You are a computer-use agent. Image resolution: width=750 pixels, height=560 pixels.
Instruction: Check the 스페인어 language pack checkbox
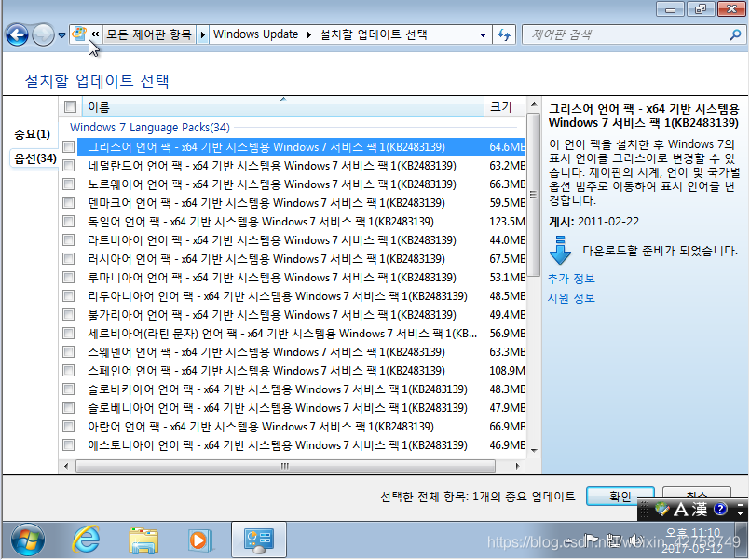pos(69,371)
